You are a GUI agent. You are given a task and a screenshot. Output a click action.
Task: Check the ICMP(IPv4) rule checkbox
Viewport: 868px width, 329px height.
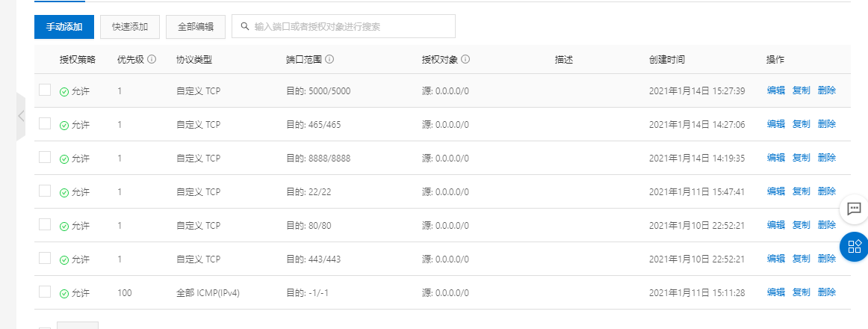click(45, 292)
